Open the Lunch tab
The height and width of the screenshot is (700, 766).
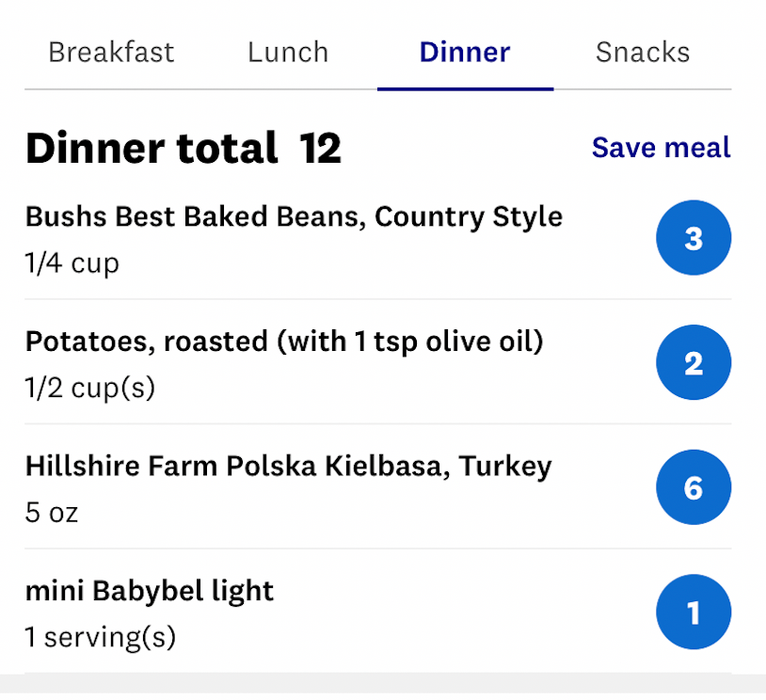click(288, 52)
